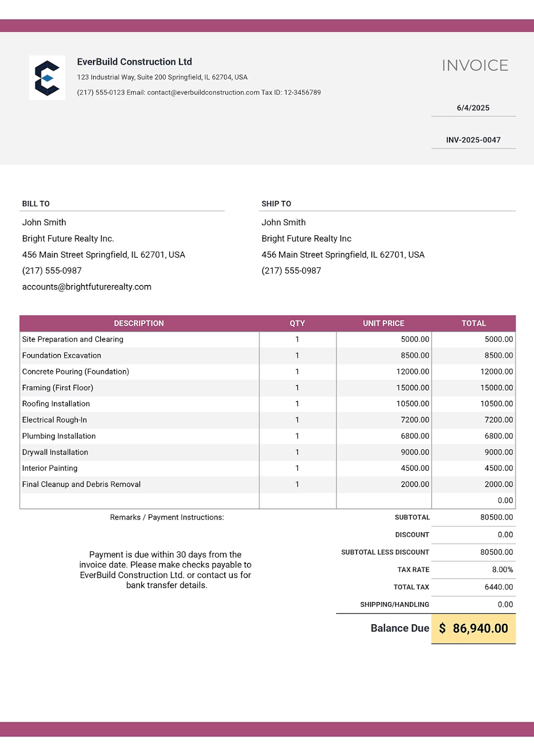Click the invoice date 6/4/2025 field
The image size is (534, 756).
pos(473,108)
